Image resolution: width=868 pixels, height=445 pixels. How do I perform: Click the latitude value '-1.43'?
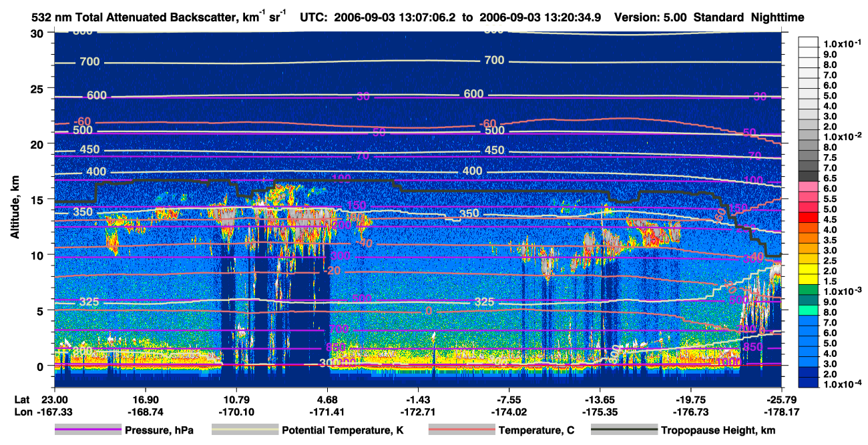(x=418, y=399)
